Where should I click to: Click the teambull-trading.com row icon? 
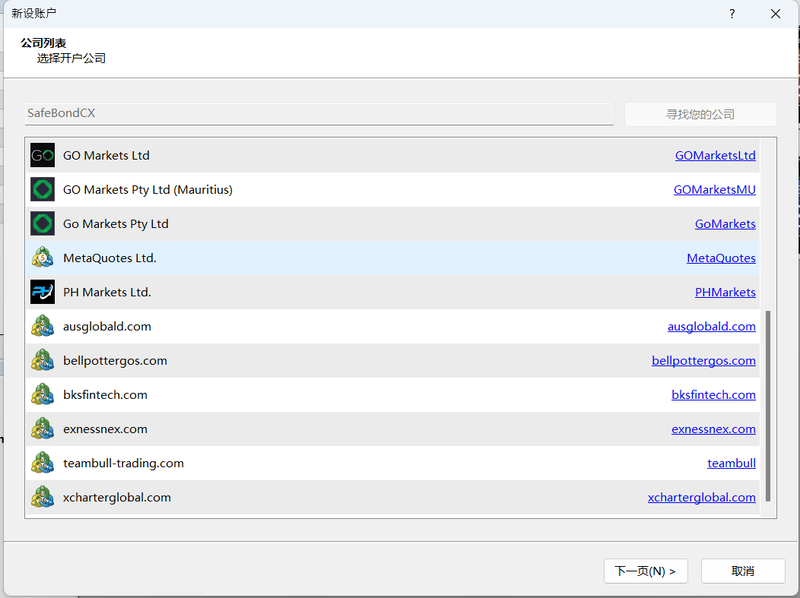(42, 463)
